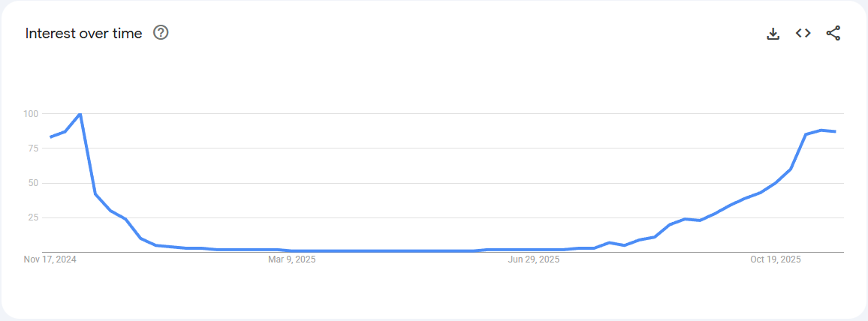This screenshot has height=321, width=868.
Task: Click the leftmost starting point of the line
Action: [x=50, y=137]
